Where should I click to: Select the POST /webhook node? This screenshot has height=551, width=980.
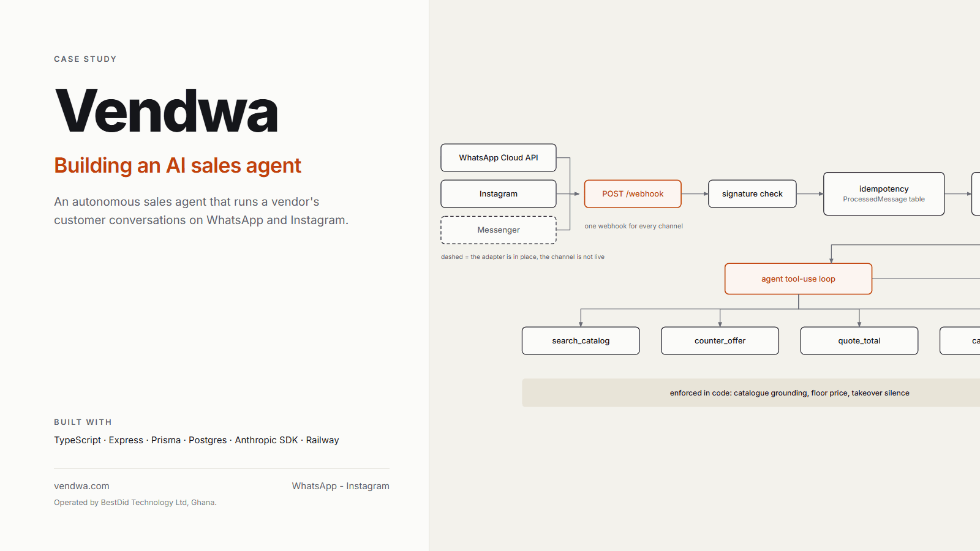pyautogui.click(x=633, y=194)
